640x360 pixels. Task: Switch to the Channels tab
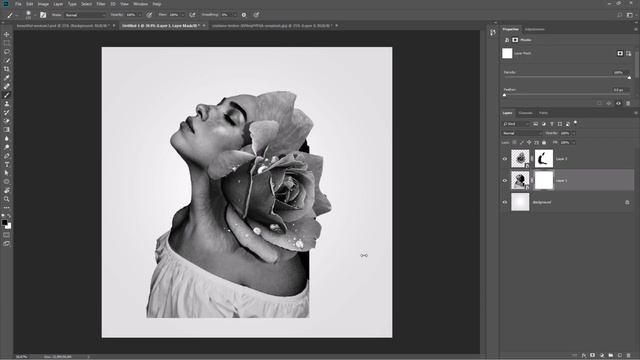click(x=525, y=113)
